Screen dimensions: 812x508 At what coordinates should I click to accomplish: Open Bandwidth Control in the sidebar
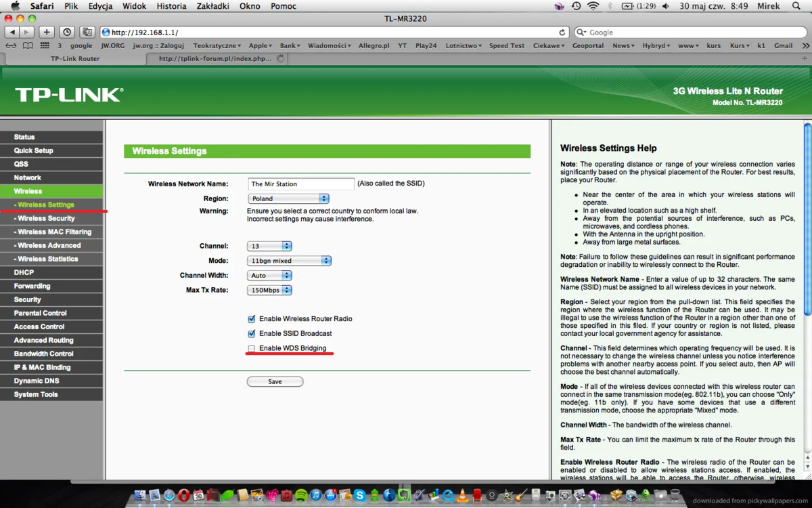51,354
